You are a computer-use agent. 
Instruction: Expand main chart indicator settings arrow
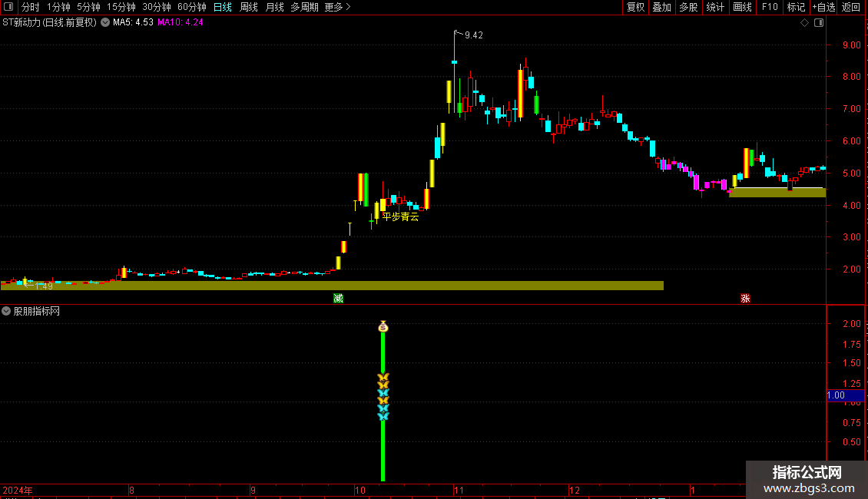click(x=105, y=23)
